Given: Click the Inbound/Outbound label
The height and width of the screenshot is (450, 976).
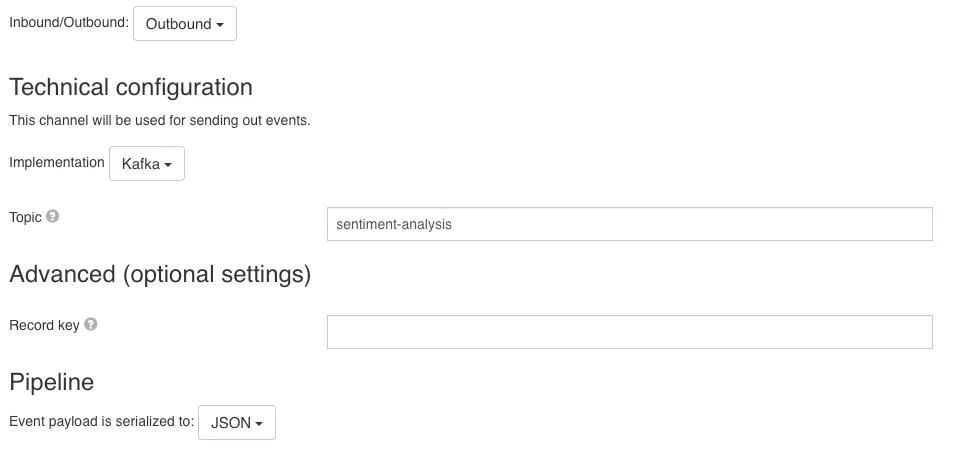Looking at the screenshot, I should coord(69,22).
